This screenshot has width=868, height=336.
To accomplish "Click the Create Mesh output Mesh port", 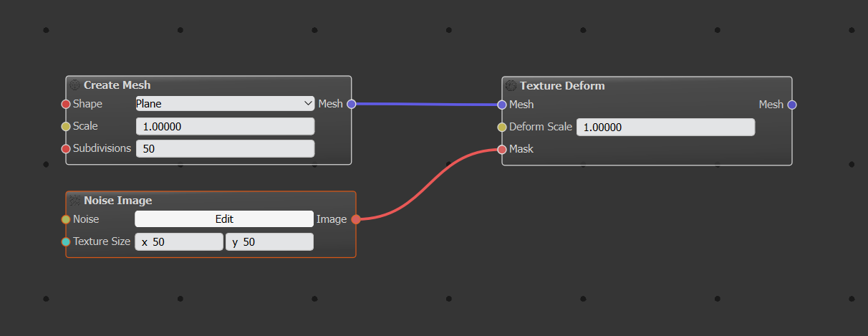I will pos(351,104).
